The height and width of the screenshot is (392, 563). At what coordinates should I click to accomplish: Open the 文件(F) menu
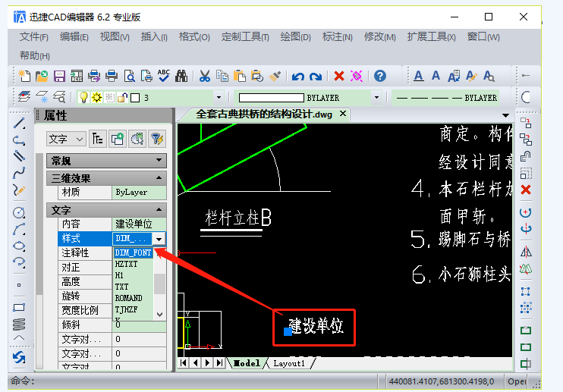pos(33,36)
